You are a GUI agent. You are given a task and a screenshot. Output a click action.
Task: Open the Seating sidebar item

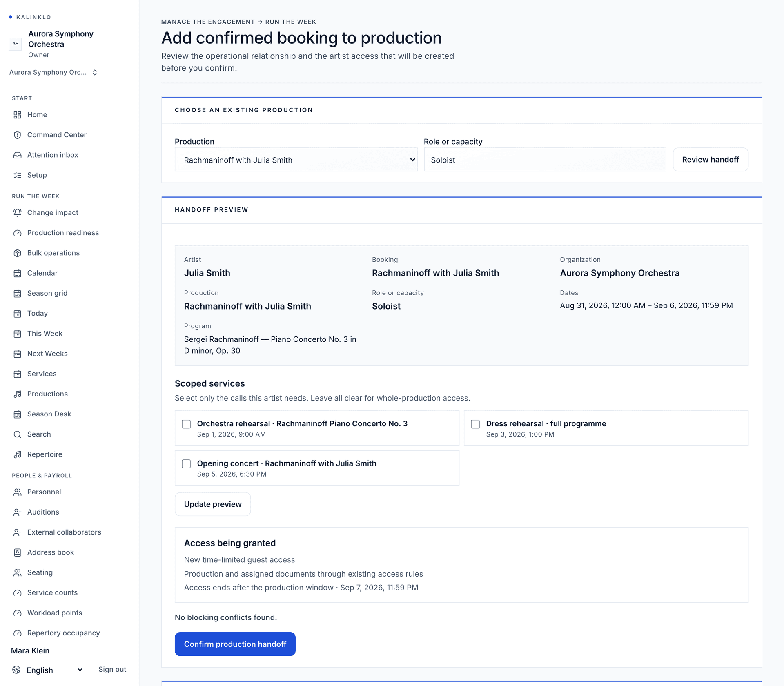[x=40, y=572]
